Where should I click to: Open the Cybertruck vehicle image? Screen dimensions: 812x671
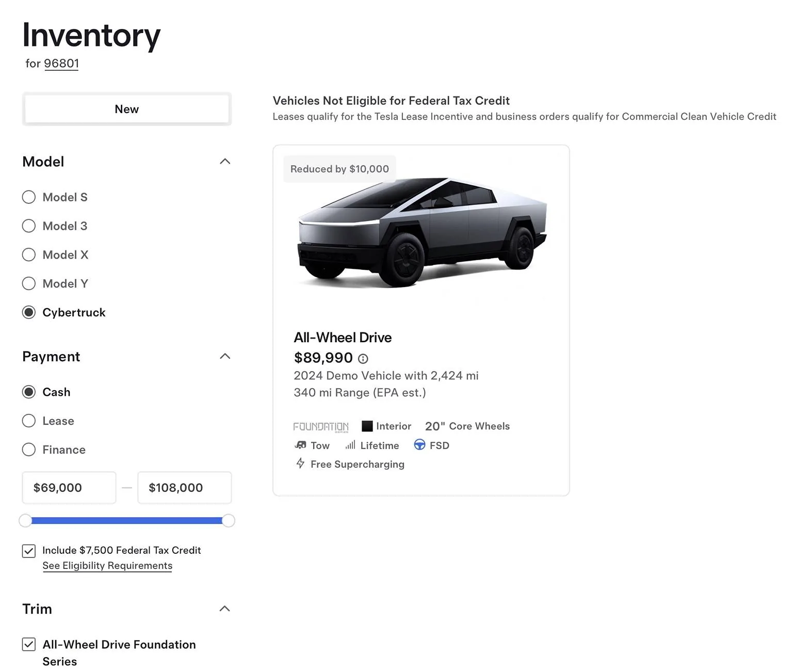422,233
